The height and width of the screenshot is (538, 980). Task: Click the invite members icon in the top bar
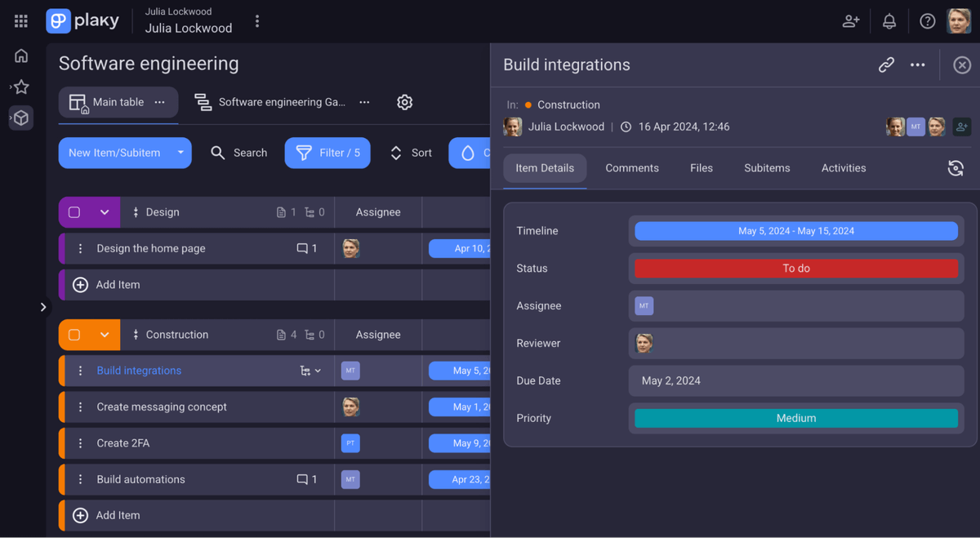tap(850, 20)
